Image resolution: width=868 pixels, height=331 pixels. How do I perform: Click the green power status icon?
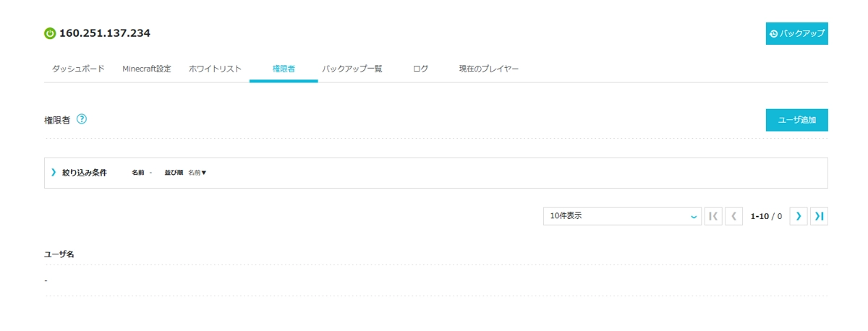[x=50, y=33]
